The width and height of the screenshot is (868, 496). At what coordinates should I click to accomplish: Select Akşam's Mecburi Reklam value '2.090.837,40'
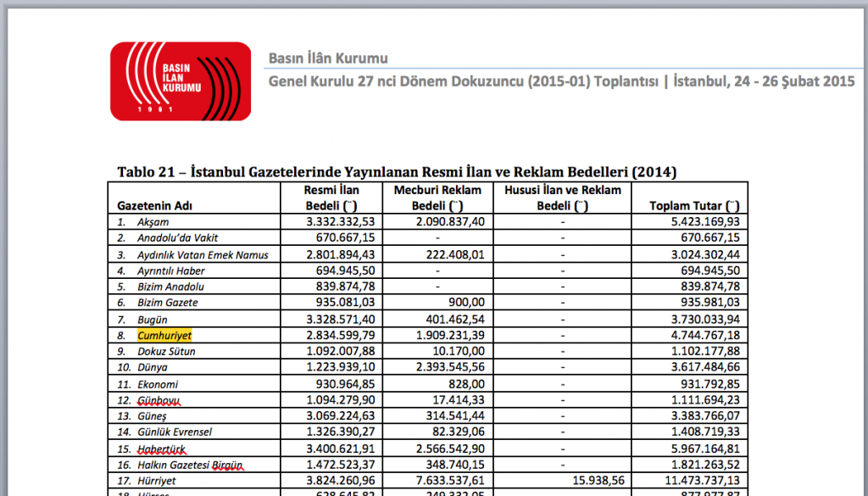[x=450, y=222]
